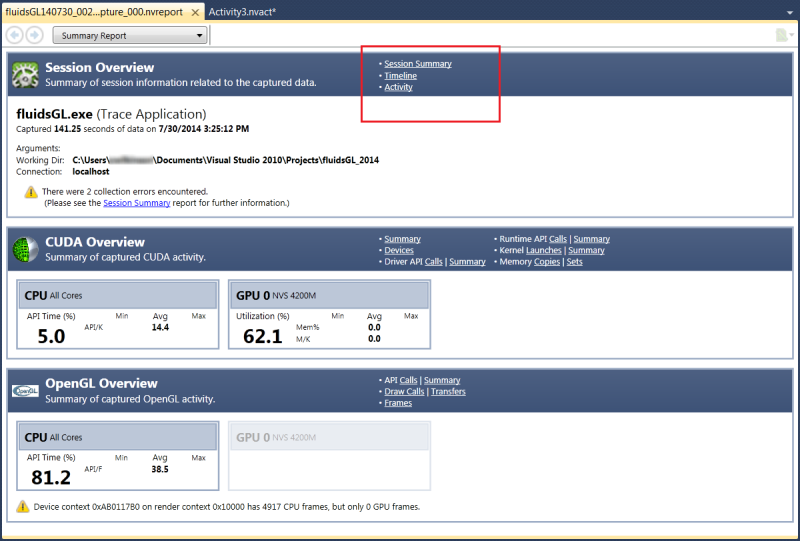Open Runtime API Calls link
Screen dimensions: 800x541
[558, 239]
